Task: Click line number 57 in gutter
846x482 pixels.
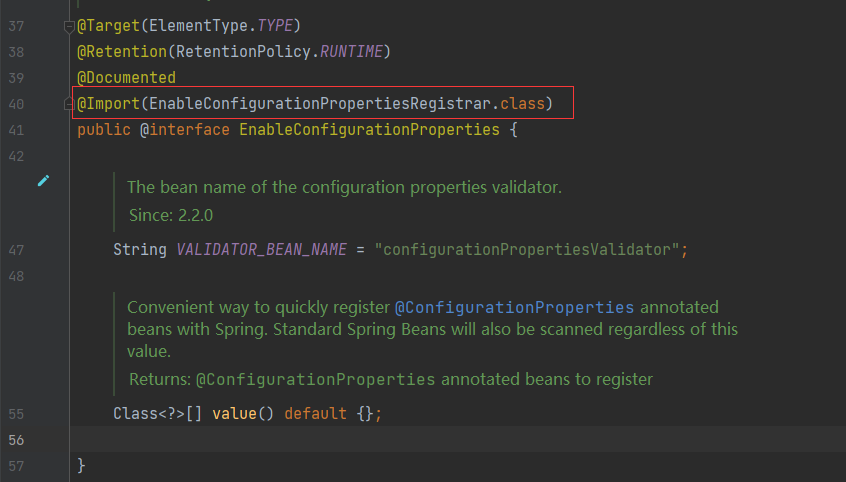Action: click(16, 466)
